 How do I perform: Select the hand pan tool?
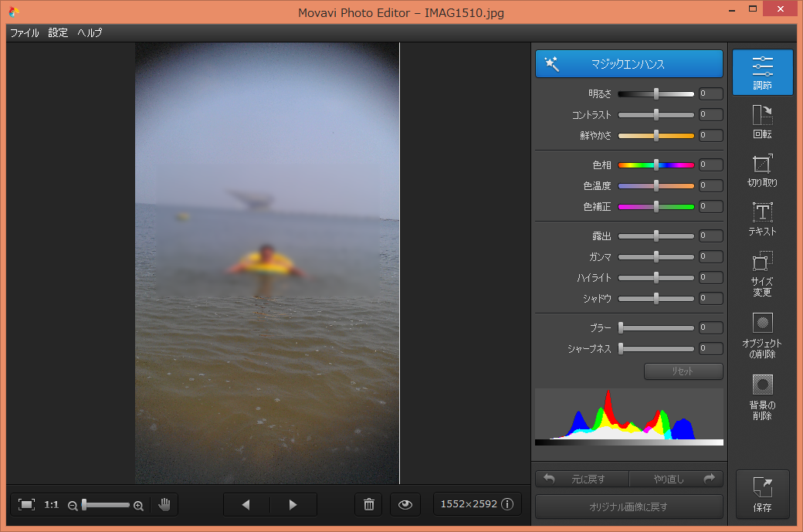(164, 505)
